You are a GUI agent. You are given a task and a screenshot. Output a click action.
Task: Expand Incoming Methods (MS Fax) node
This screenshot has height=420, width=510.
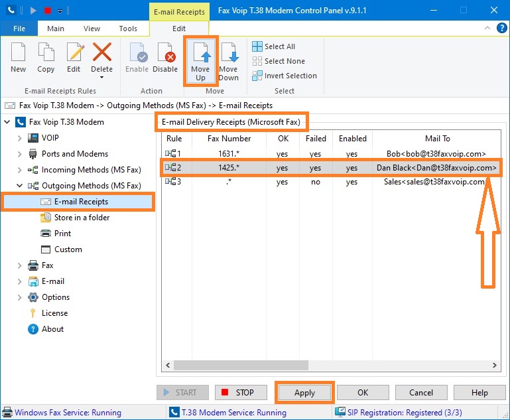click(x=19, y=170)
